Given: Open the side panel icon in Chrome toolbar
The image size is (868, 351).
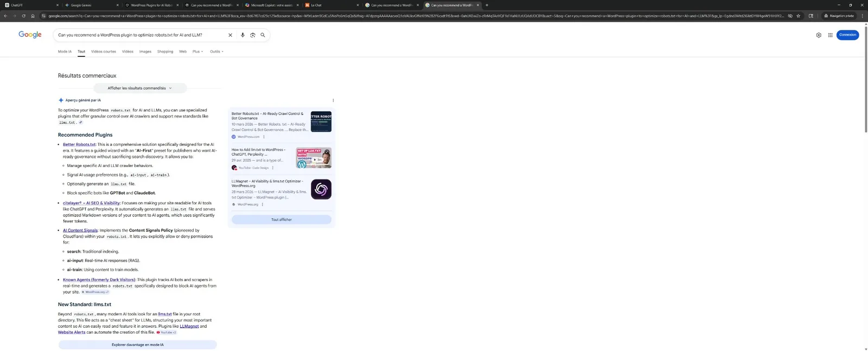Looking at the screenshot, I should tap(811, 16).
